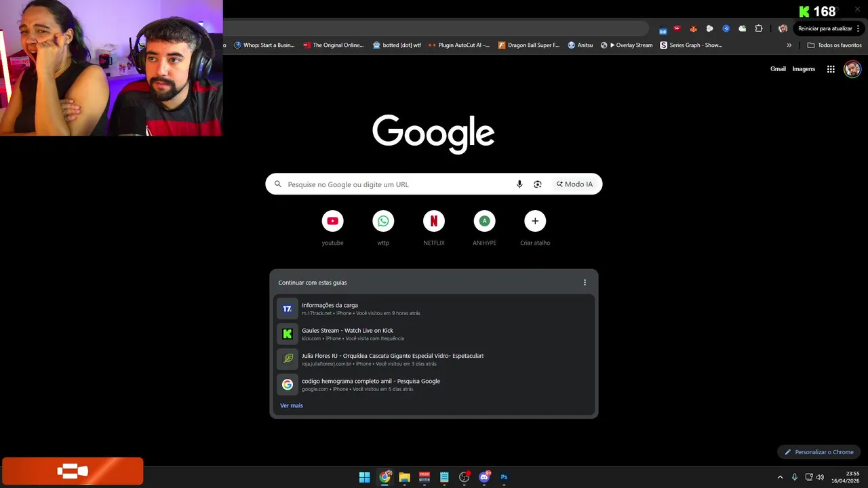868x488 pixels.
Task: Open Informações da carga tab entry
Action: (434, 308)
